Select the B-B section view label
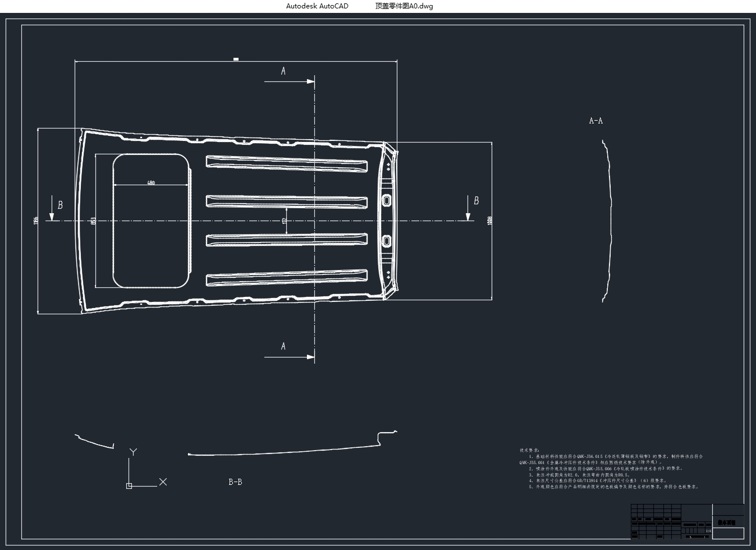Screen dimensions: 756x550 pos(235,482)
